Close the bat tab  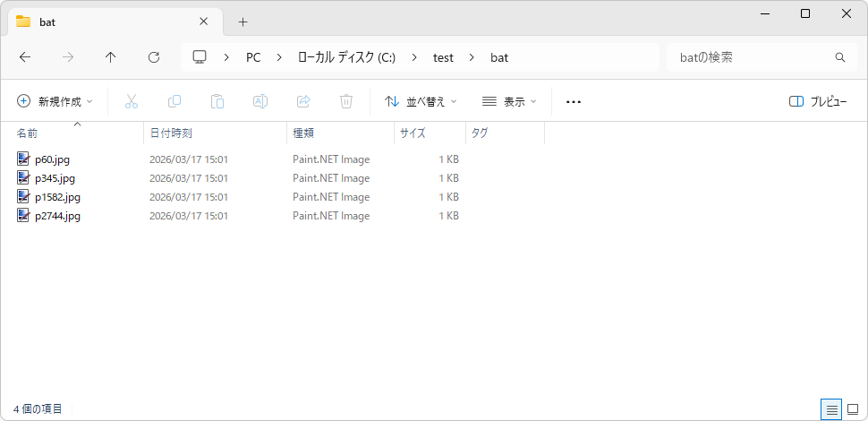(x=204, y=21)
